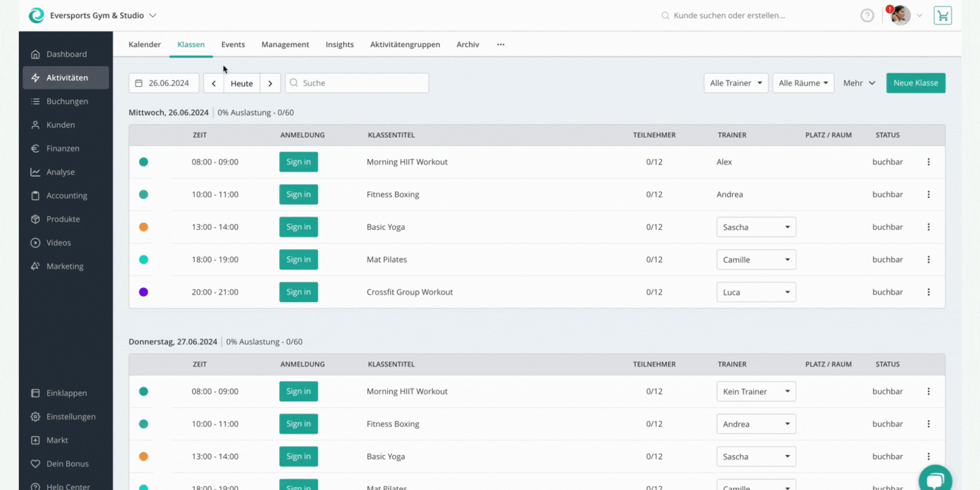
Task: Open options menu for Thursday Morning HIIT Workout
Action: (928, 391)
